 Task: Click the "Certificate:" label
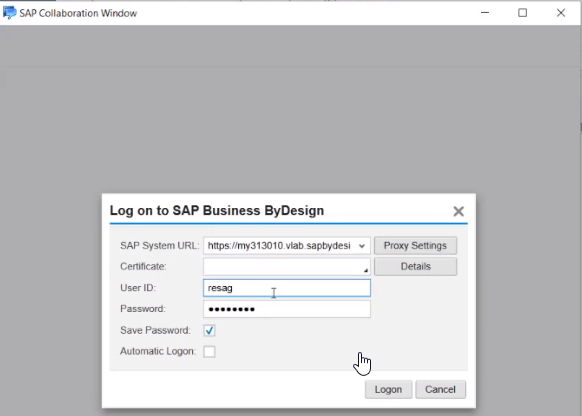click(x=143, y=266)
